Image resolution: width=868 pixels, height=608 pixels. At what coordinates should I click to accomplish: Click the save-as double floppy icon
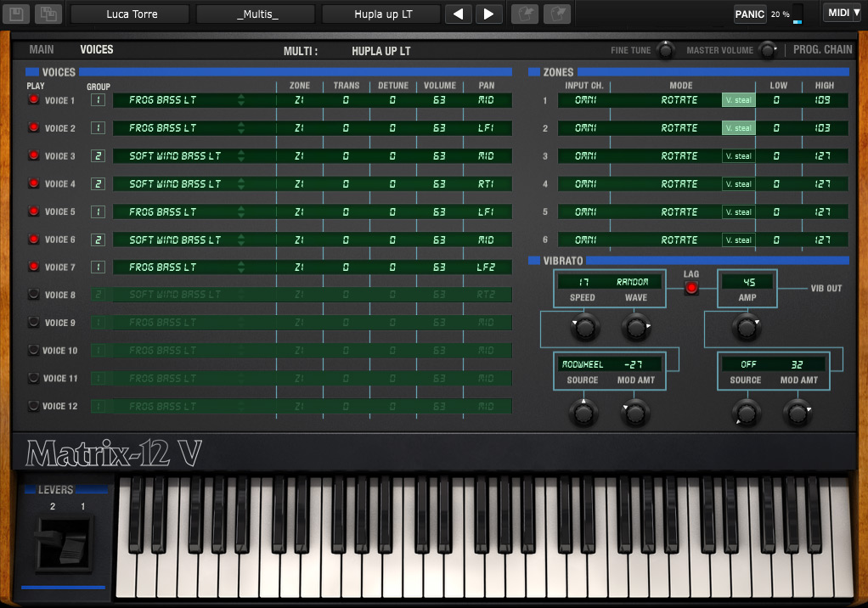point(48,14)
